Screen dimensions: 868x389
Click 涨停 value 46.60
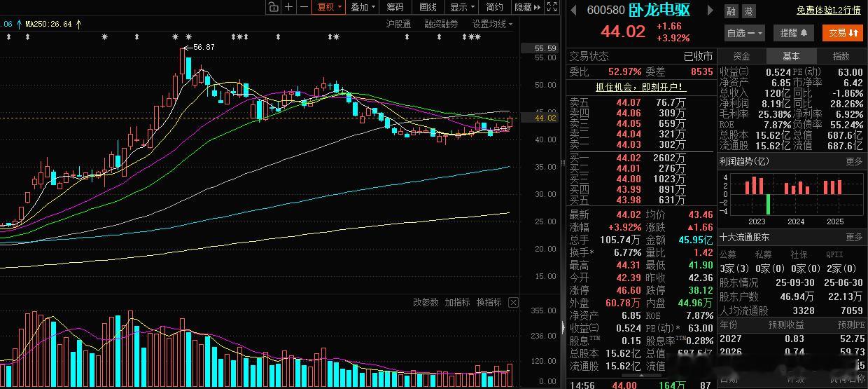628,290
